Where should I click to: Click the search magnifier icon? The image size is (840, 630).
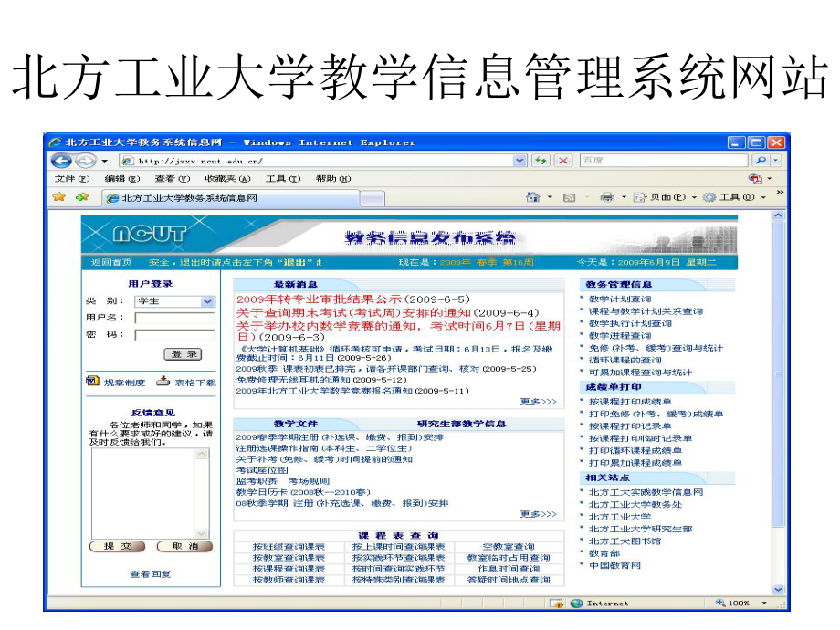(761, 160)
